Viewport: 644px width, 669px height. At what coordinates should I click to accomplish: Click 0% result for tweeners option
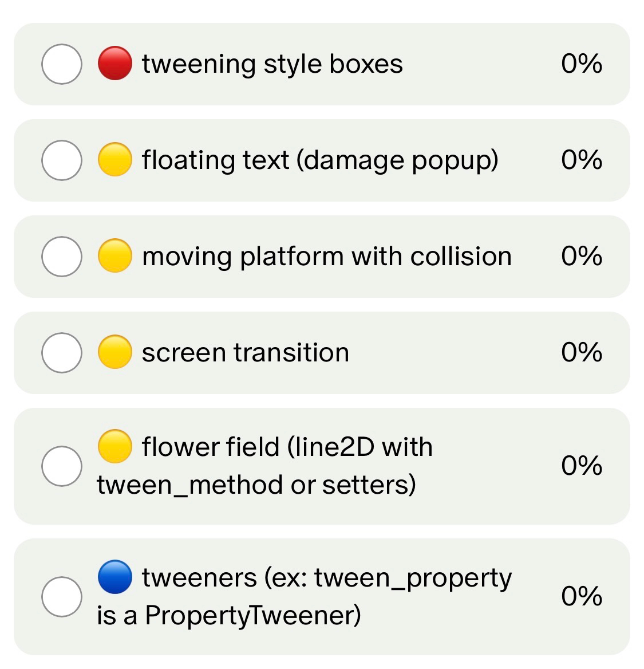[x=582, y=597]
